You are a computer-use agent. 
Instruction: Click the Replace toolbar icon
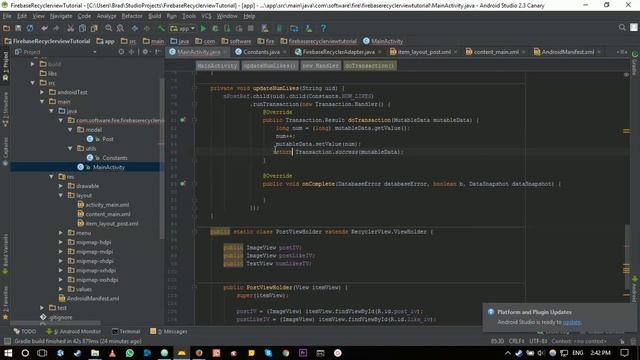120,29
